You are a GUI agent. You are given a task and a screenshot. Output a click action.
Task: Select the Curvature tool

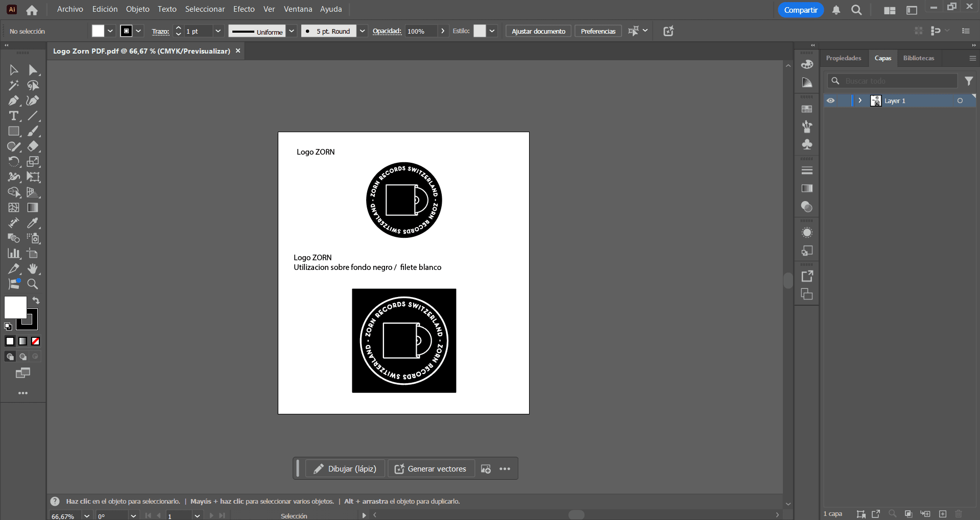tap(33, 101)
